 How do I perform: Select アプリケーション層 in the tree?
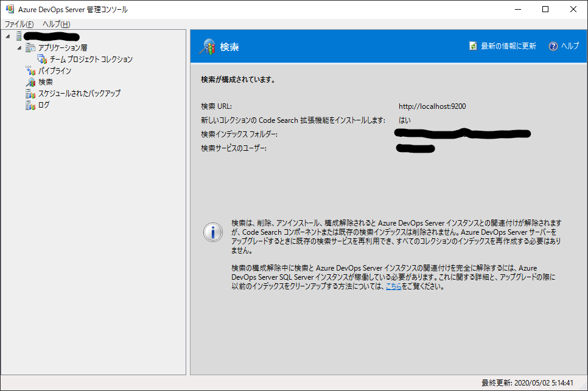[63, 47]
